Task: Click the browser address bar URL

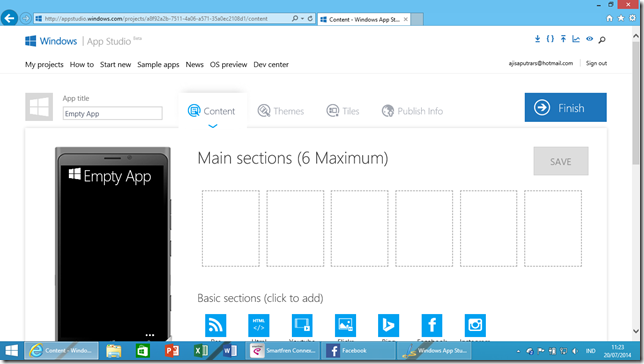Action: (x=156, y=18)
